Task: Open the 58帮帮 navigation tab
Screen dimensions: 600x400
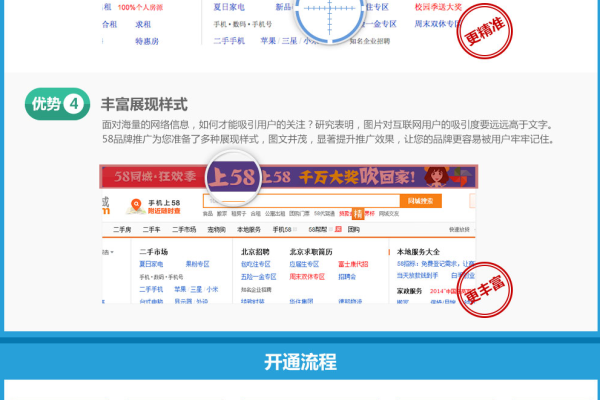Action: pyautogui.click(x=318, y=230)
